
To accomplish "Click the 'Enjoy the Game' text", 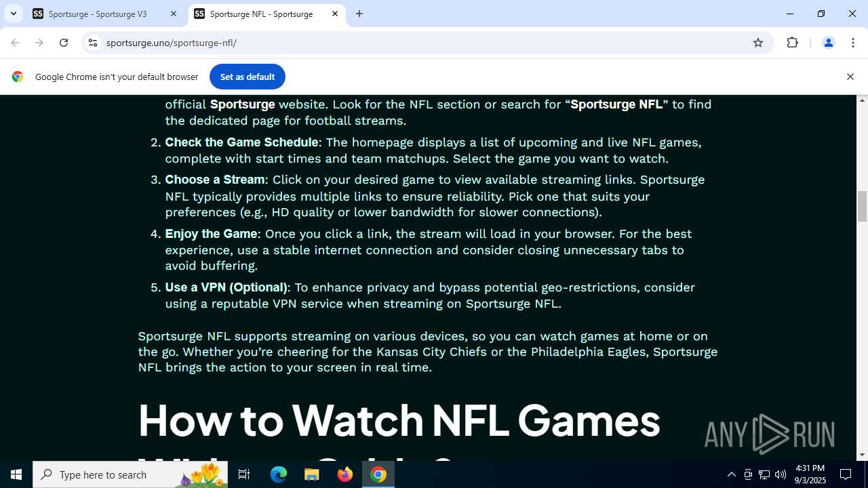I will 211,234.
